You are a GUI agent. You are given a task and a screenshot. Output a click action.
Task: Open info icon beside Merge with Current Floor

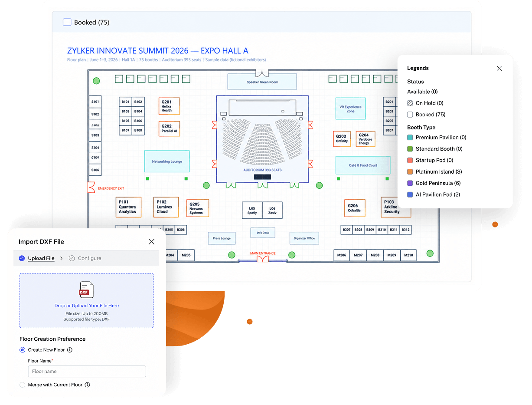(x=87, y=385)
